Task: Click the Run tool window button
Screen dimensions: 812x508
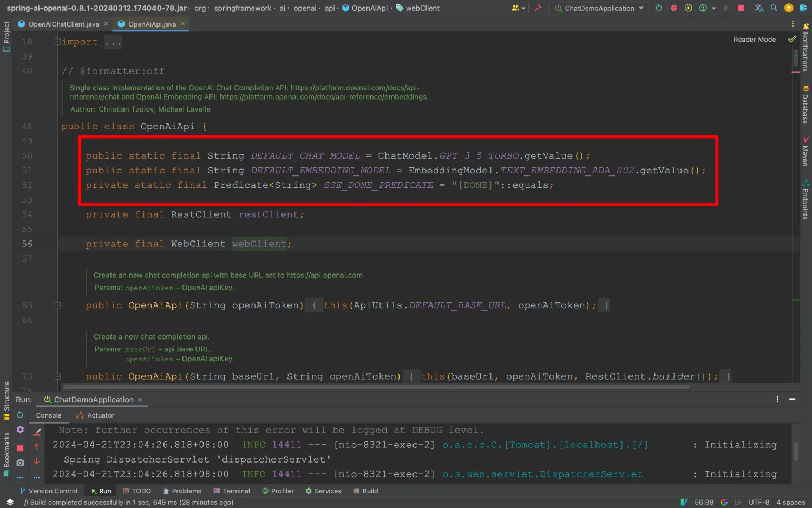Action: point(101,491)
